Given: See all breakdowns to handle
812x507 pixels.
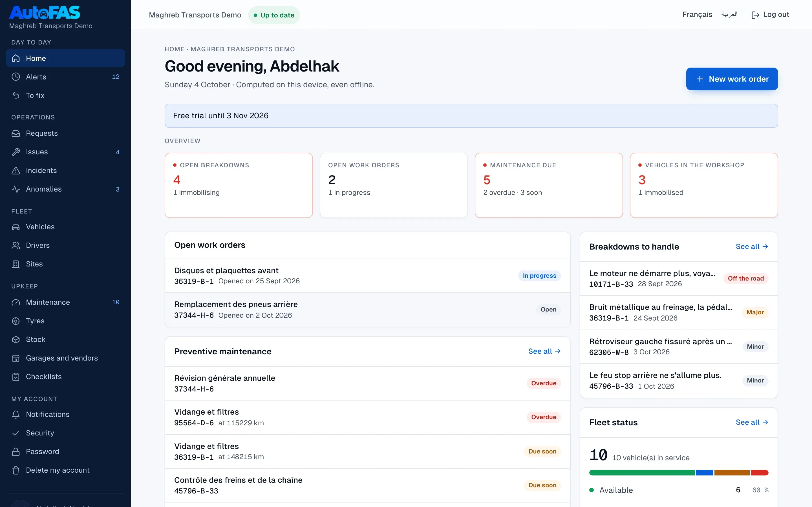Looking at the screenshot, I should coord(752,246).
